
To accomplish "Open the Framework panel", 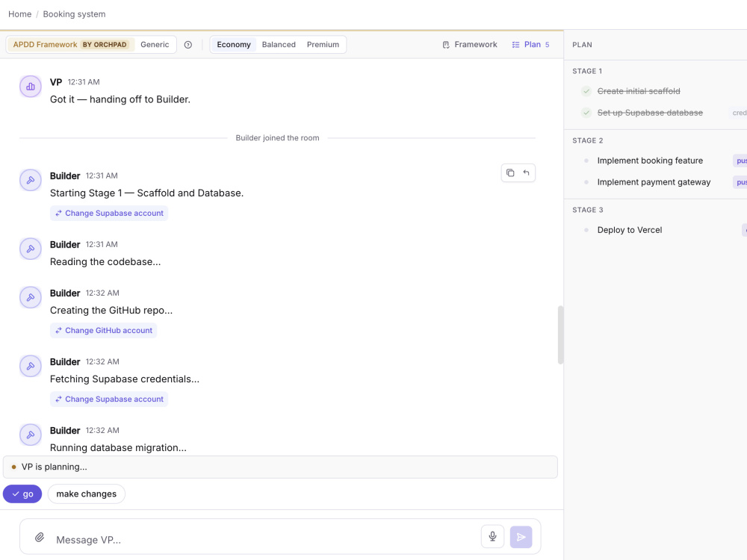I will point(470,45).
